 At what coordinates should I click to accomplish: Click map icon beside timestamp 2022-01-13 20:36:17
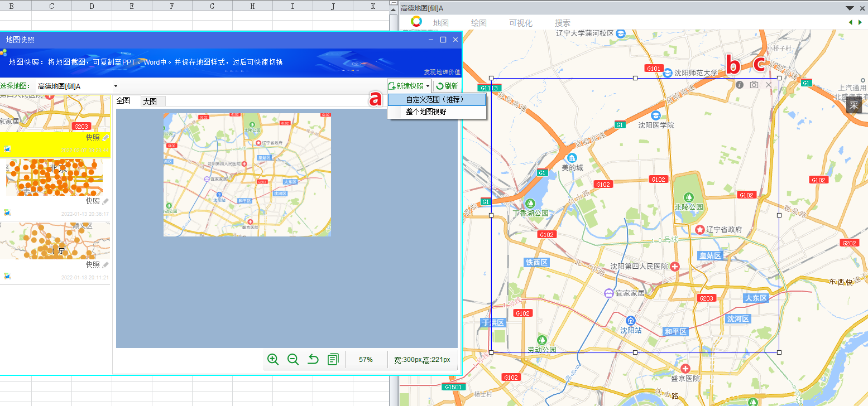tap(7, 213)
